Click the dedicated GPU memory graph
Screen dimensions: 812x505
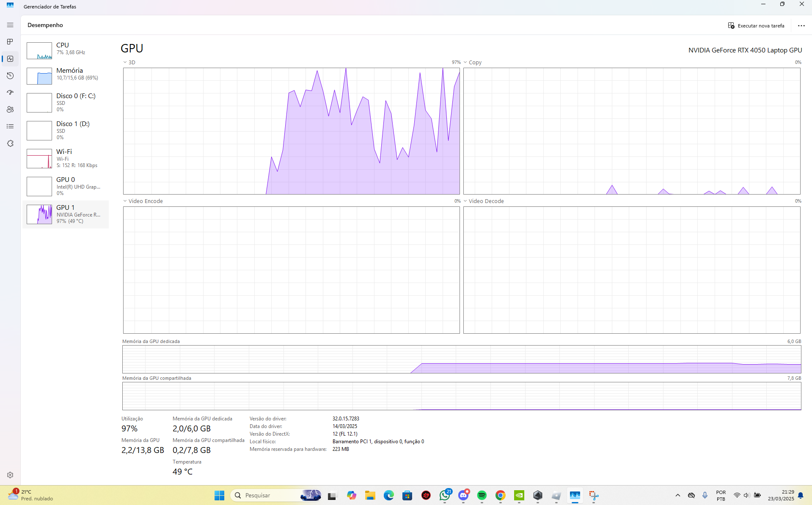462,359
